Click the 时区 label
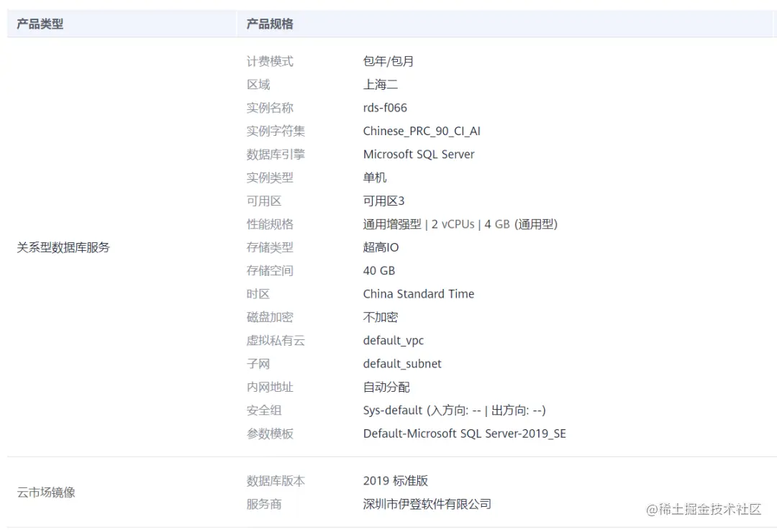The width and height of the screenshot is (777, 532). click(x=258, y=294)
